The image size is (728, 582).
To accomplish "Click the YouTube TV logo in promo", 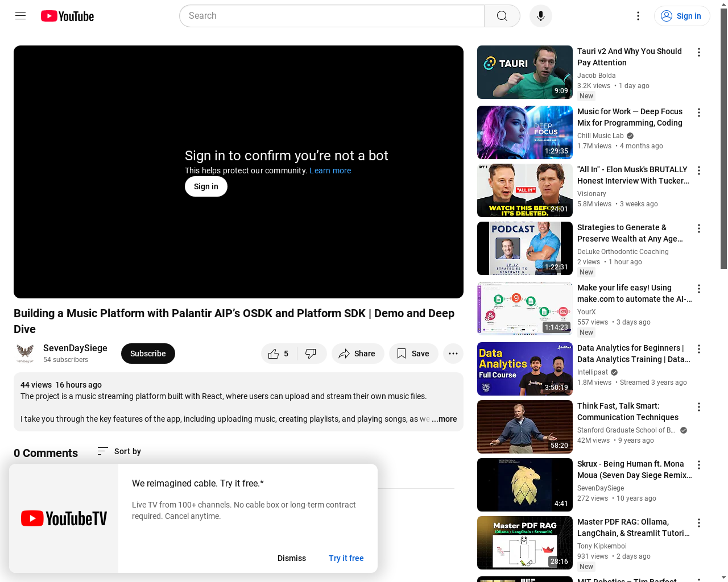I will point(64,518).
